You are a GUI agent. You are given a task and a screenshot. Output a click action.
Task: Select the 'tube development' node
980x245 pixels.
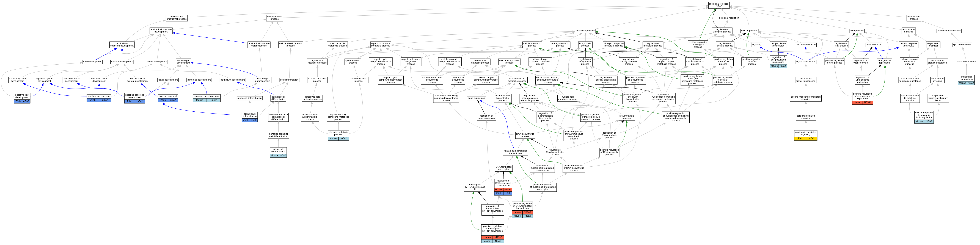[x=92, y=62]
